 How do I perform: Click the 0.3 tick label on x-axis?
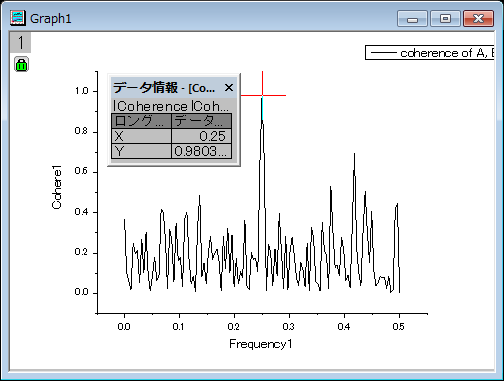pyautogui.click(x=289, y=326)
